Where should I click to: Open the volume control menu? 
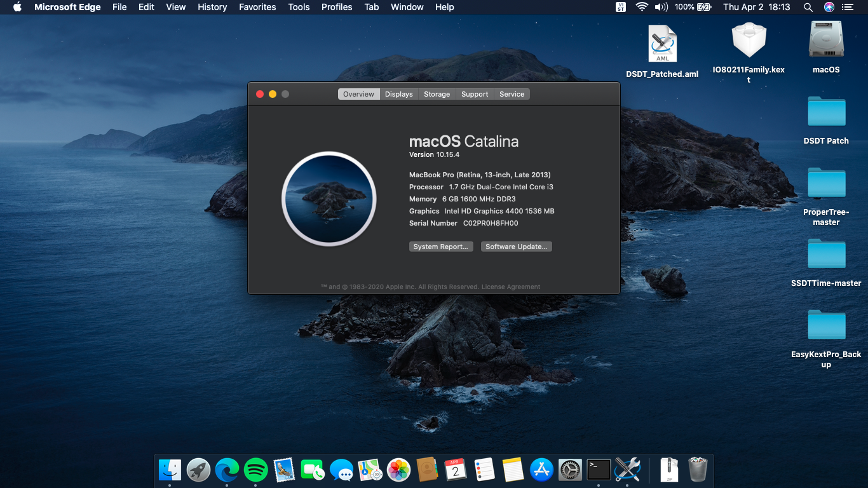click(661, 7)
